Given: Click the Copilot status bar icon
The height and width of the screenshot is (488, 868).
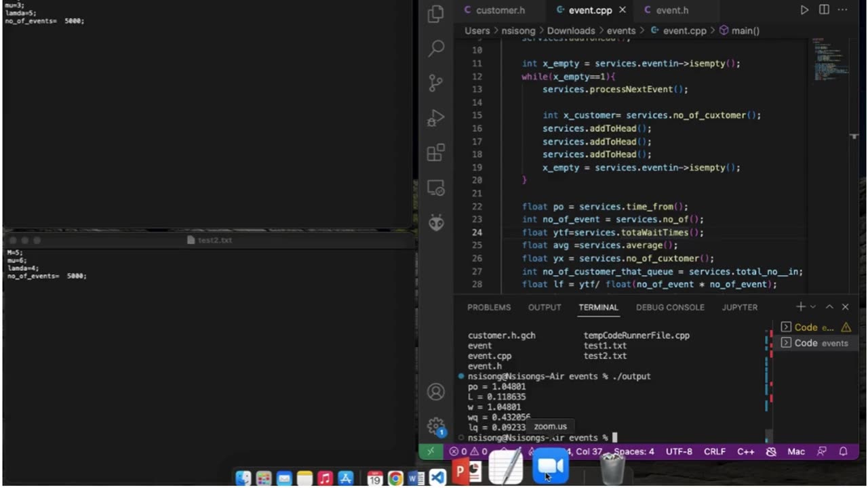Looking at the screenshot, I should coord(771,451).
